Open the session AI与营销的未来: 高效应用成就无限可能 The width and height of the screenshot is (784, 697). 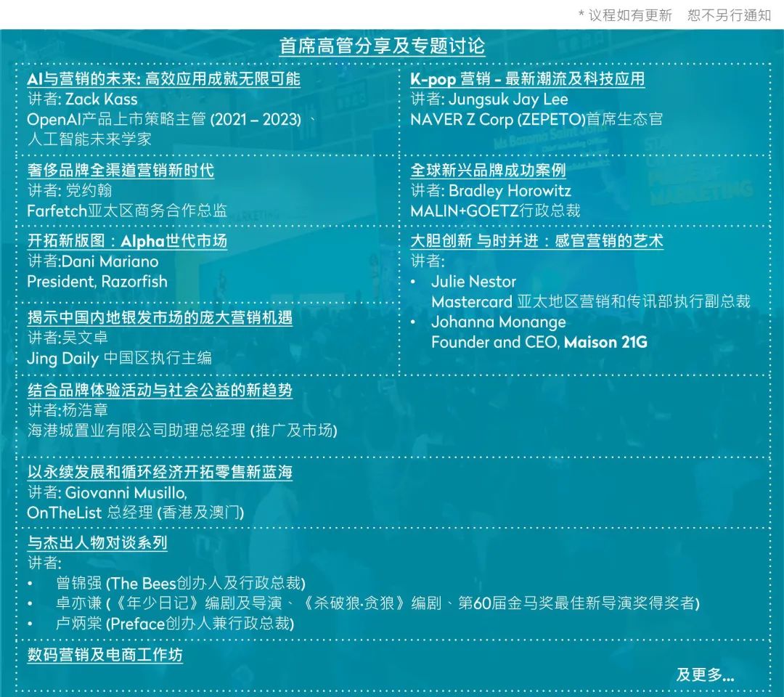tap(164, 78)
